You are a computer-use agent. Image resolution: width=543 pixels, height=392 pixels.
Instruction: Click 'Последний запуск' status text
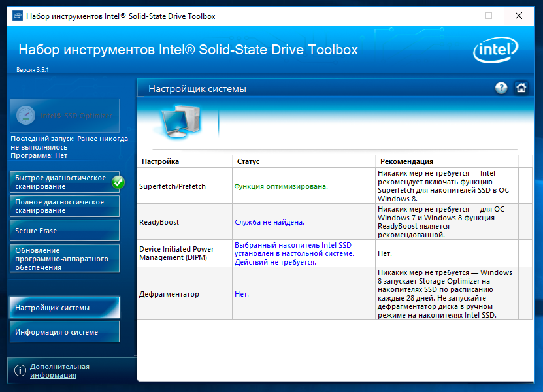[69, 142]
